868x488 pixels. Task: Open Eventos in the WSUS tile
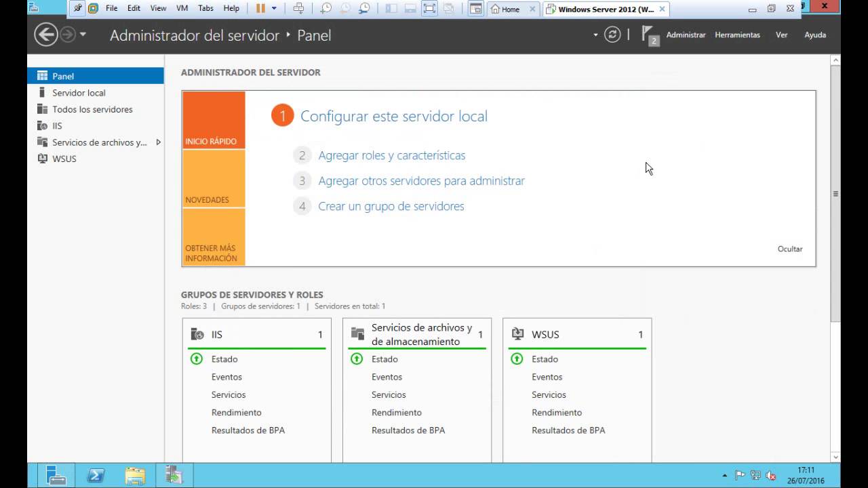click(547, 377)
